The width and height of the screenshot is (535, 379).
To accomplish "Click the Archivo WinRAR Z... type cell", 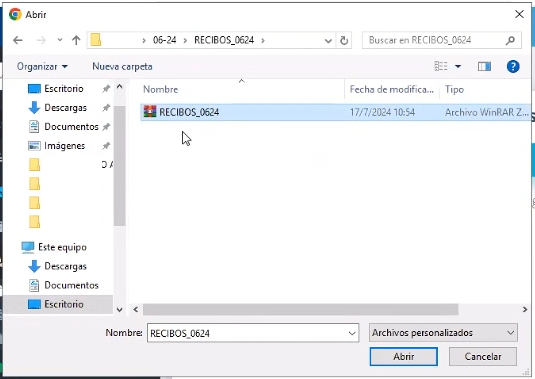I will 487,112.
